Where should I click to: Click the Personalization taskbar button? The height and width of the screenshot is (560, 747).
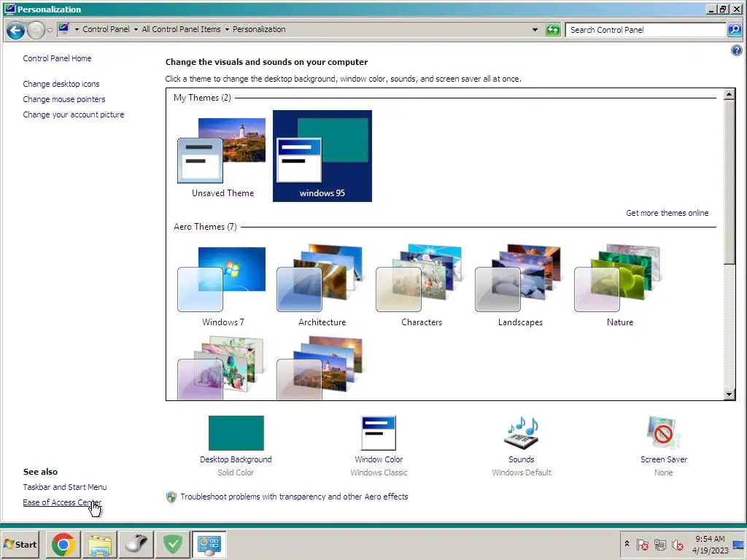tap(209, 544)
